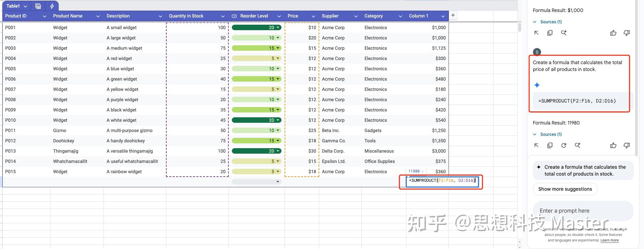Click the spreadsheet vertical scrollbar
The height and width of the screenshot is (249, 644).
pos(520,27)
